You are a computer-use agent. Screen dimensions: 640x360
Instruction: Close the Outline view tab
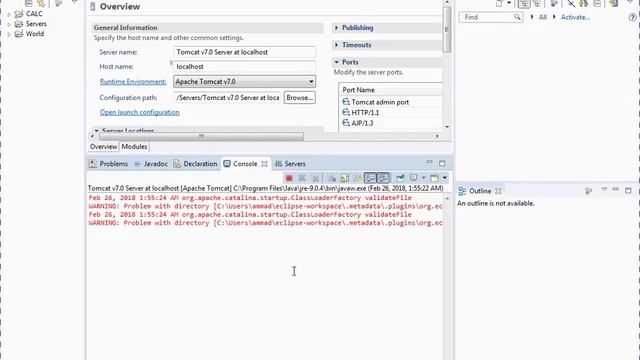click(498, 191)
